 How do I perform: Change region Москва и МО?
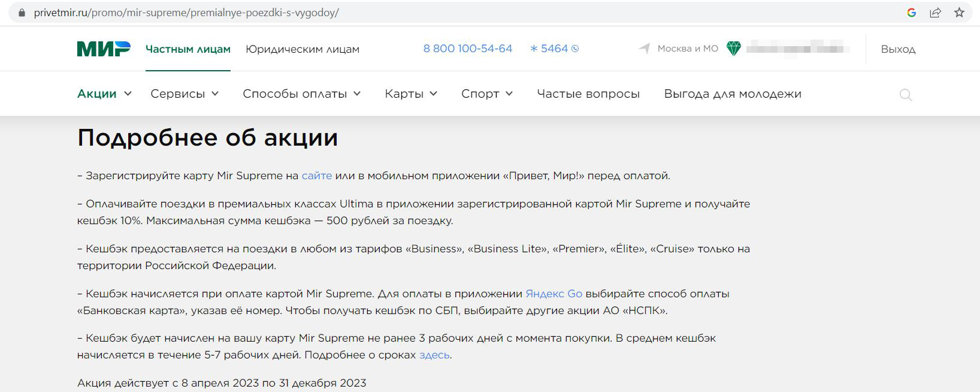pos(688,49)
